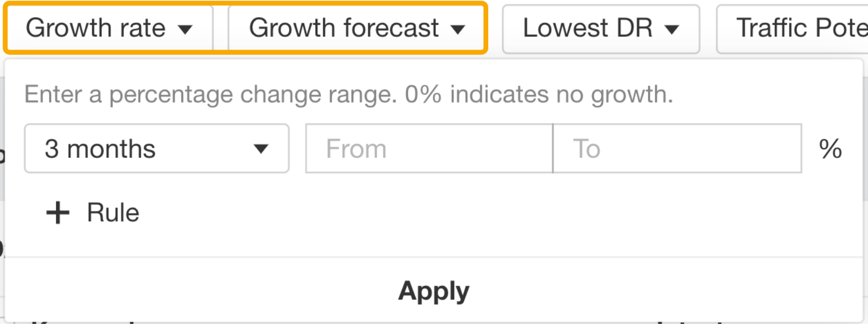The width and height of the screenshot is (868, 324).
Task: Click the plus icon beside Rule
Action: click(x=58, y=212)
